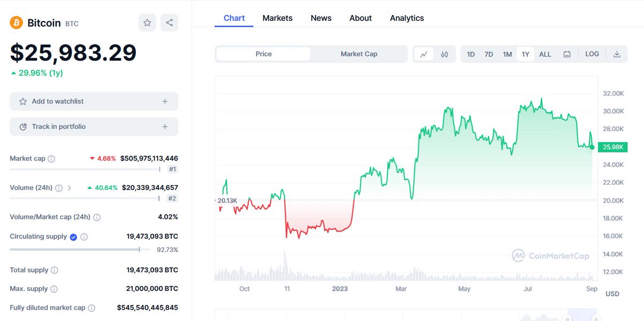Click the 4.68% market cap change
The height and width of the screenshot is (321, 644).
pyautogui.click(x=103, y=159)
